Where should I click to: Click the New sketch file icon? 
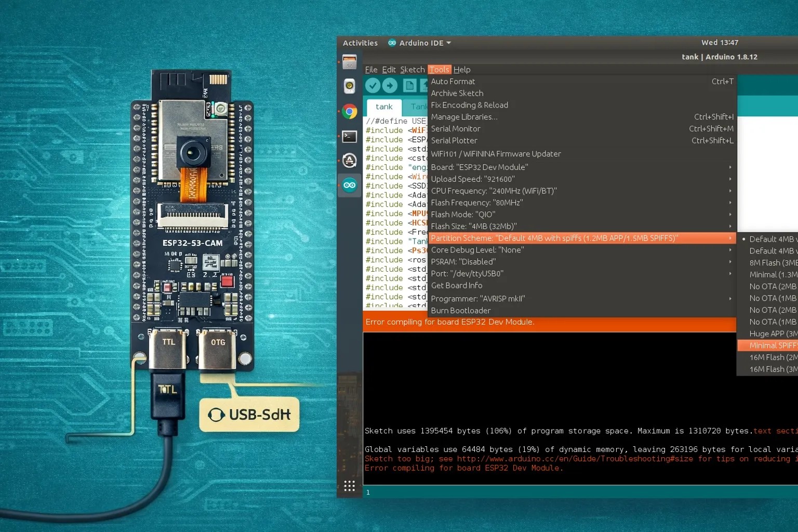[409, 85]
